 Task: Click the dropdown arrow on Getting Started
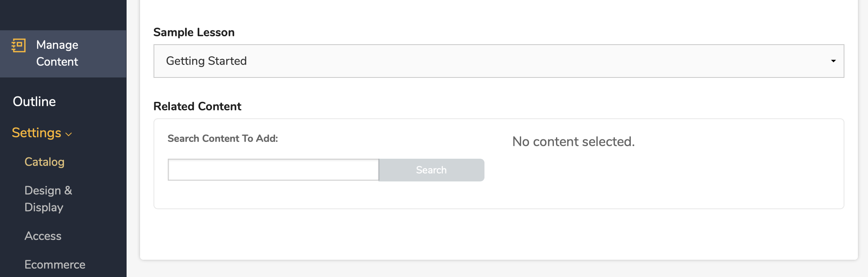(833, 61)
